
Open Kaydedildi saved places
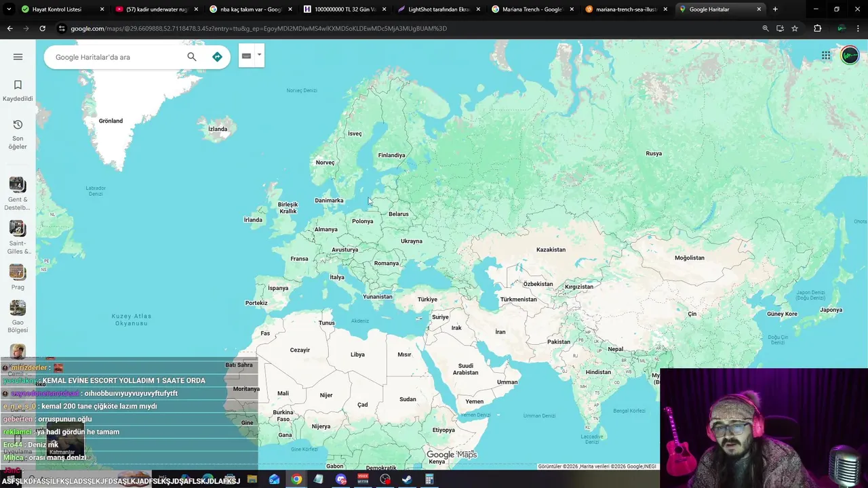[x=18, y=91]
